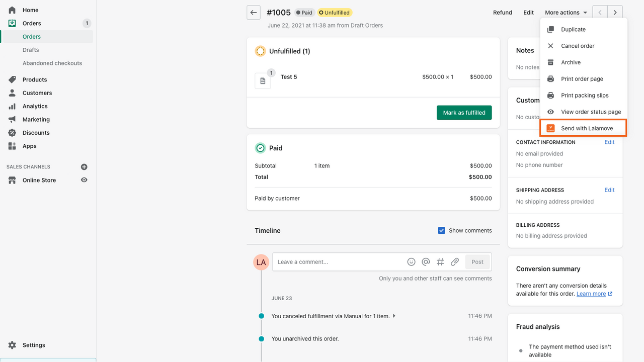Viewport: 644px width, 362px height.
Task: Open the Products section in the sidebar
Action: (x=34, y=79)
